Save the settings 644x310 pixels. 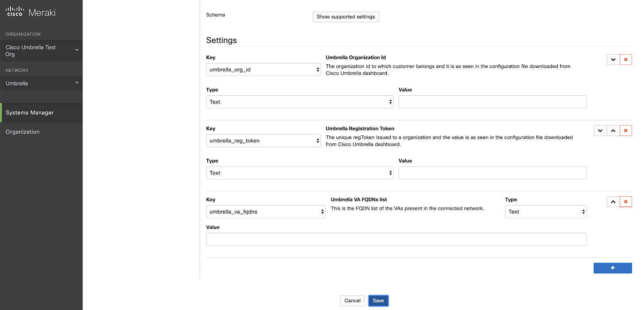coord(378,301)
